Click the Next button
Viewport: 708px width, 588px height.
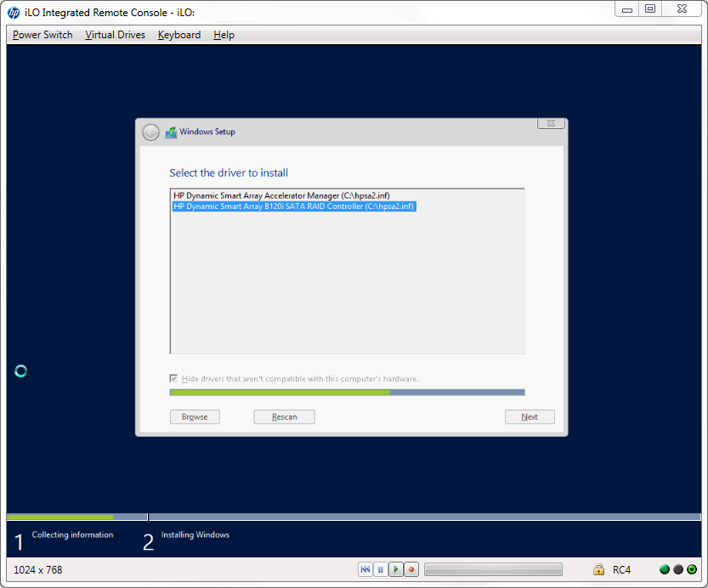[x=530, y=417]
